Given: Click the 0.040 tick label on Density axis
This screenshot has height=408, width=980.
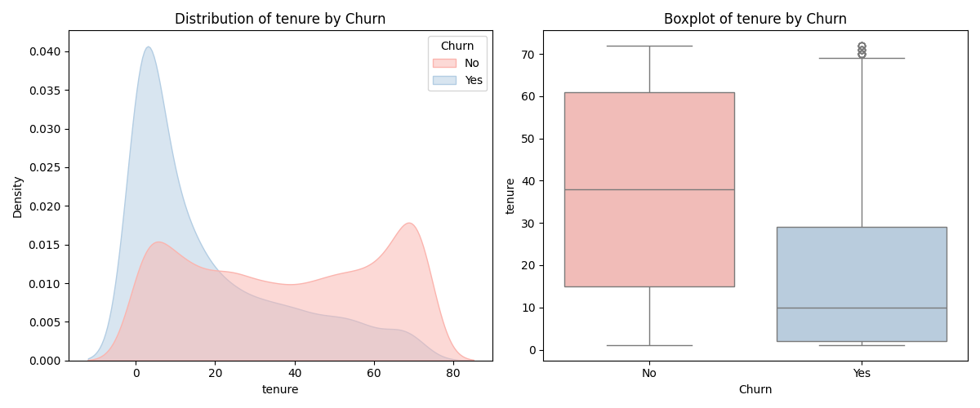Looking at the screenshot, I should (x=45, y=52).
